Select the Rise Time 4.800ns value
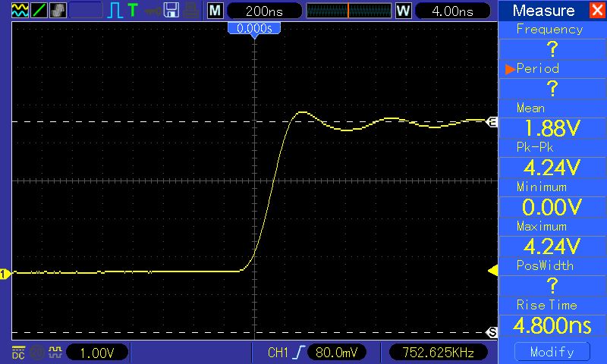Screen dimensions: 607x364 (x=552, y=326)
